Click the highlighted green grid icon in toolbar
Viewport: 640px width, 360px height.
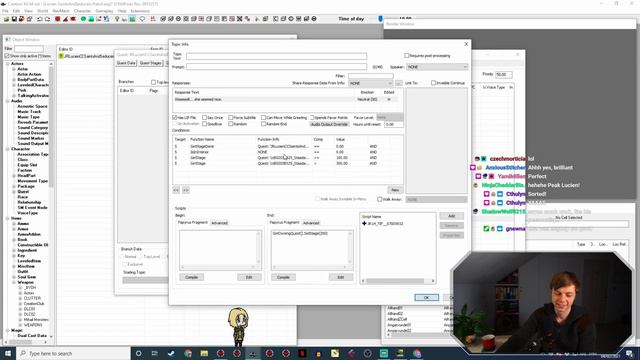click(x=132, y=19)
